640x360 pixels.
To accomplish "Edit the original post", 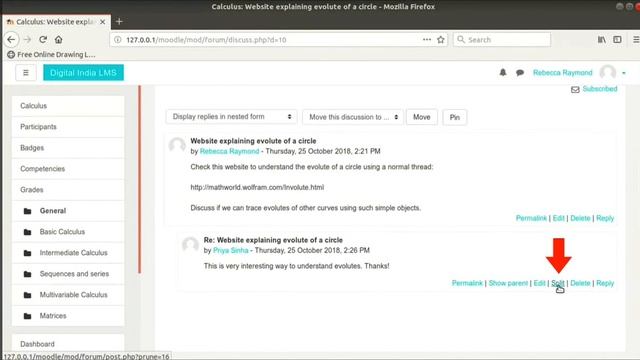I will tap(558, 218).
